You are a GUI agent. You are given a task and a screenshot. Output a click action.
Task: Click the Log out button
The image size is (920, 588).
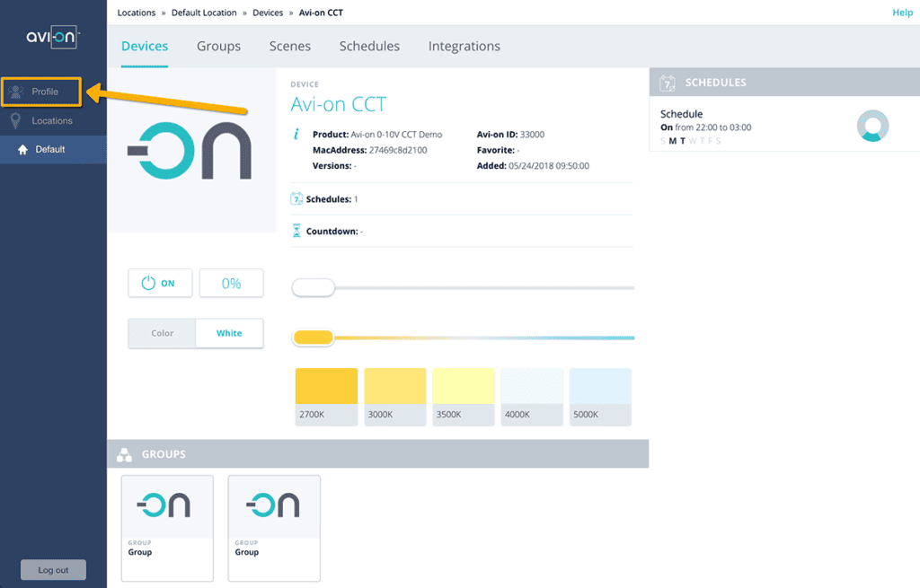[x=53, y=570]
